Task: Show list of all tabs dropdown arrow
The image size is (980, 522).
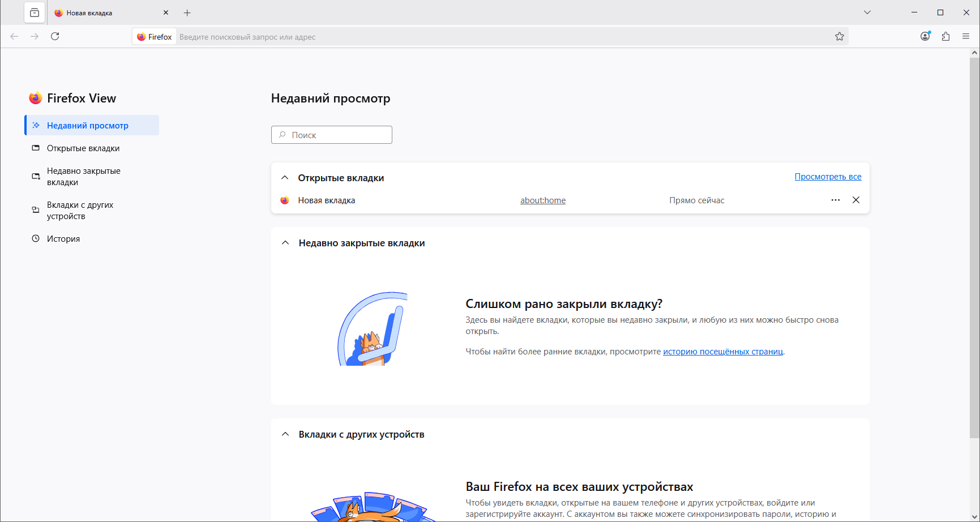Action: (x=867, y=12)
